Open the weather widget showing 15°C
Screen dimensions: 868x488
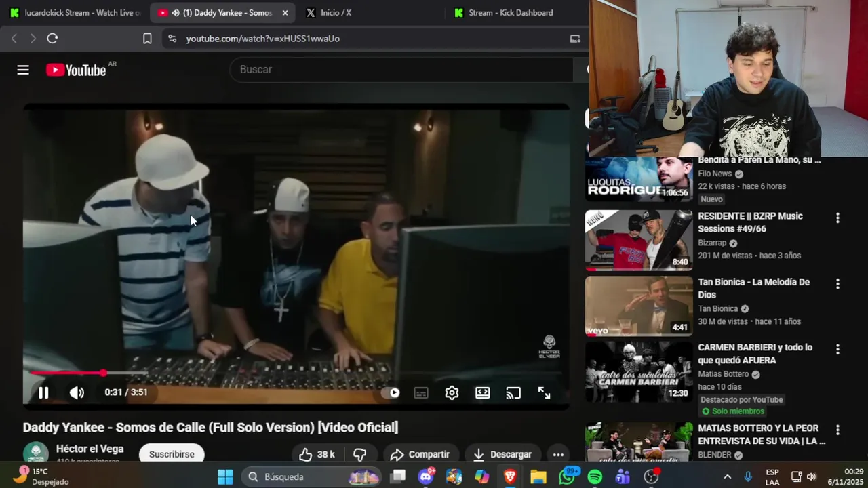[41, 476]
